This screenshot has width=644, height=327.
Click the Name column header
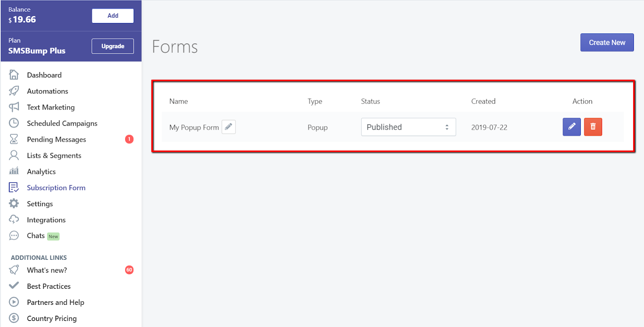178,101
